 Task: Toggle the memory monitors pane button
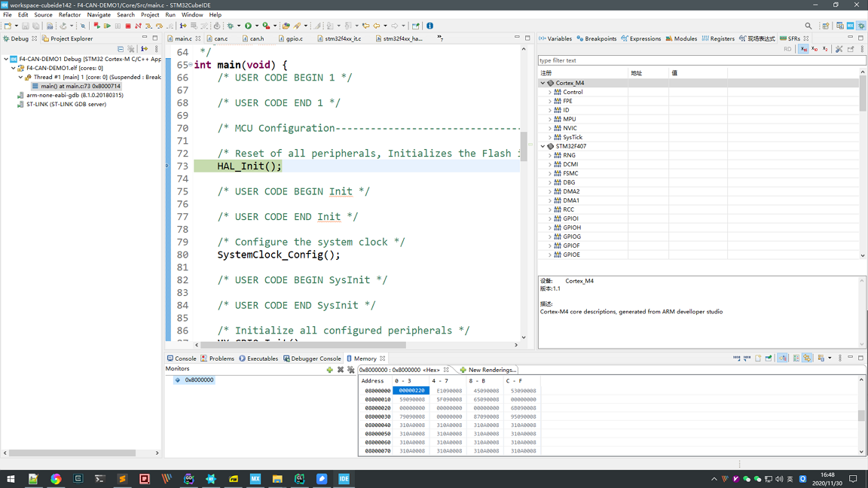click(x=783, y=358)
